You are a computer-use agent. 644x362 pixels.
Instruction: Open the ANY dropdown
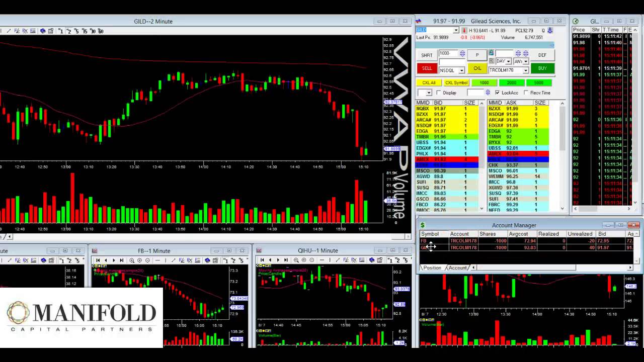click(526, 61)
